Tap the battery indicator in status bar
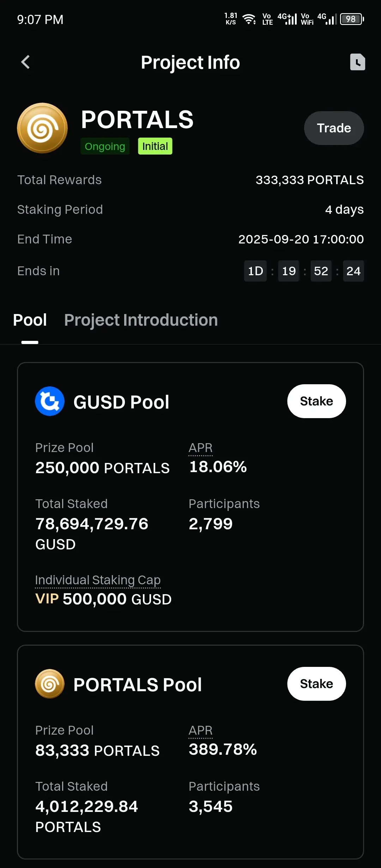The height and width of the screenshot is (868, 381). coord(352,19)
